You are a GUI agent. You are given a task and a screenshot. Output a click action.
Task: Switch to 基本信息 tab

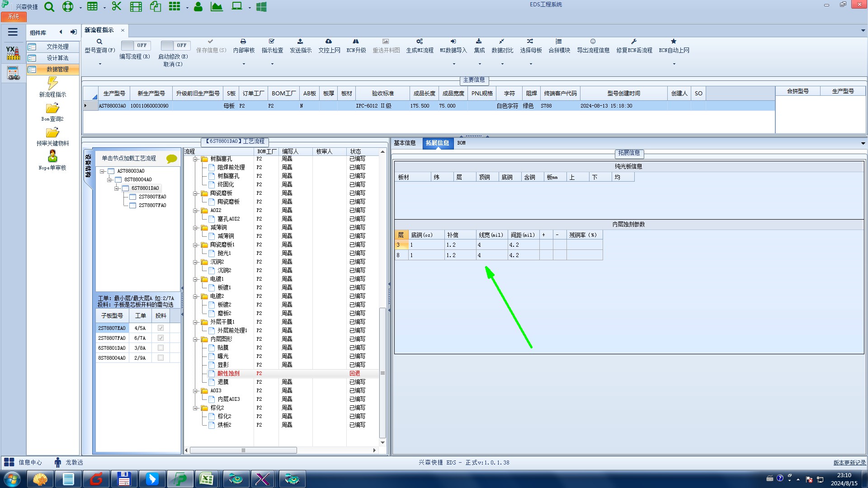pyautogui.click(x=405, y=143)
